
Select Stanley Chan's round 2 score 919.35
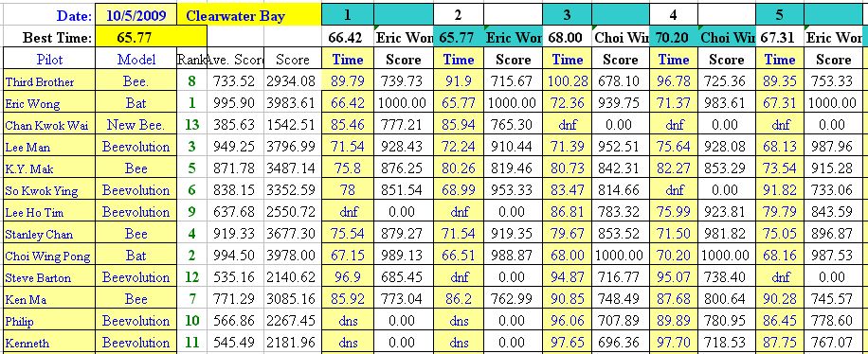point(513,234)
